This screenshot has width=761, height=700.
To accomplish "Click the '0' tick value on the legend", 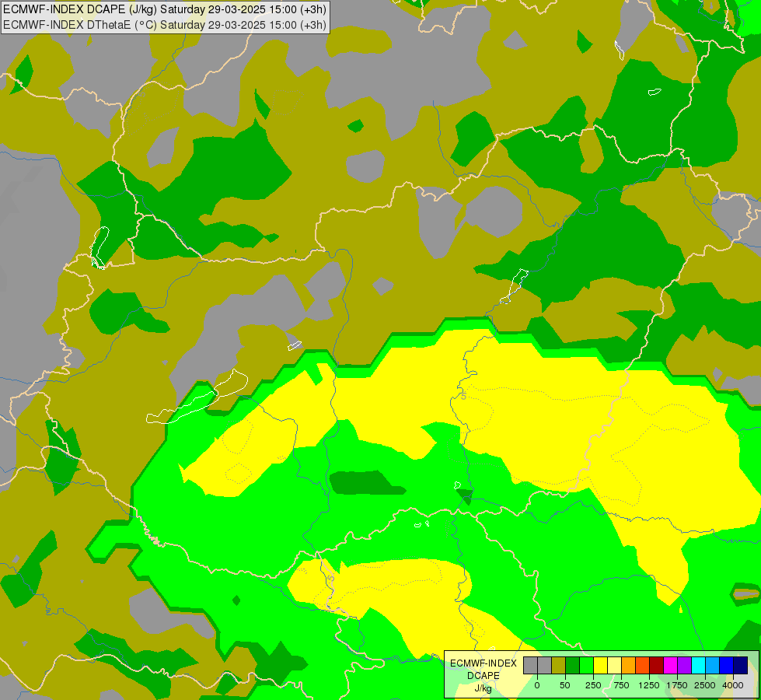I will click(x=537, y=685).
